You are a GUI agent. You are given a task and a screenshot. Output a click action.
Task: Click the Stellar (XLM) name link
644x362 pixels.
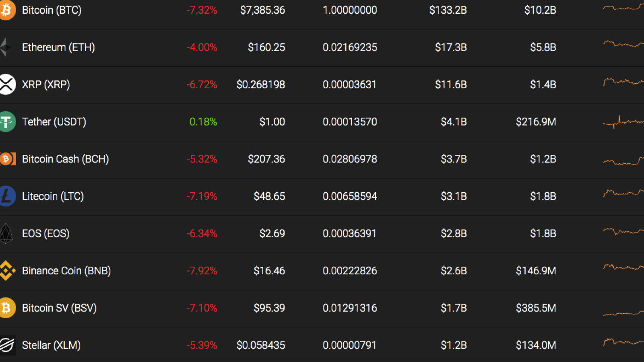[x=51, y=345]
